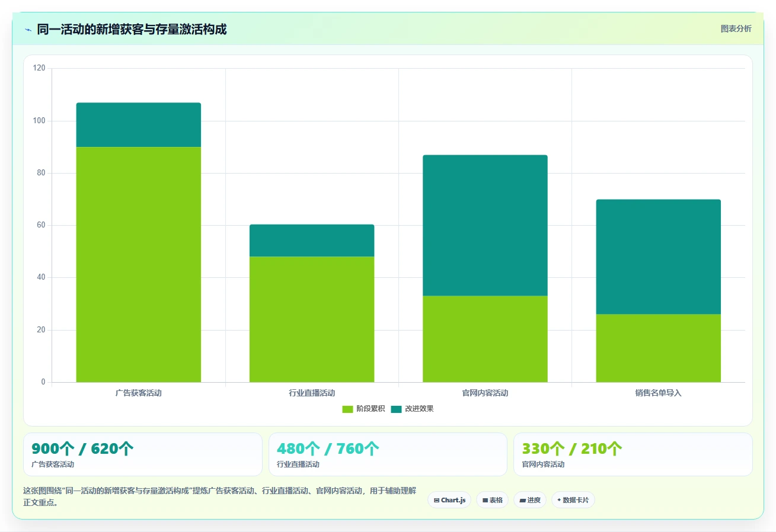Click the y-axis value 20
Image resolution: width=776 pixels, height=532 pixels.
click(x=41, y=330)
